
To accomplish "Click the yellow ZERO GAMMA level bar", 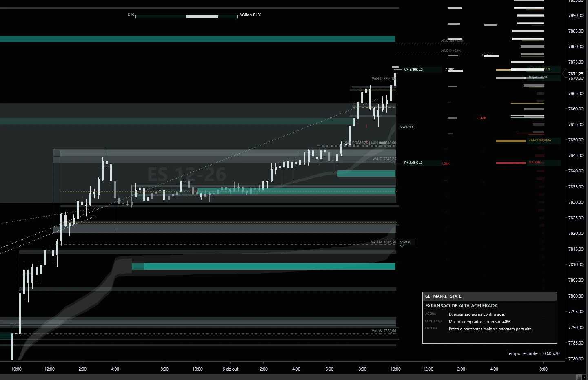I will tap(511, 141).
